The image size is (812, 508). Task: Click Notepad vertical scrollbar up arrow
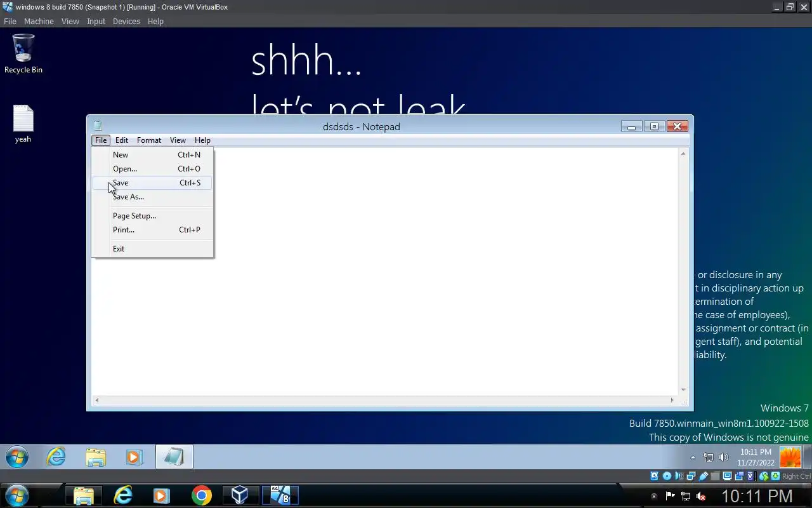click(683, 154)
